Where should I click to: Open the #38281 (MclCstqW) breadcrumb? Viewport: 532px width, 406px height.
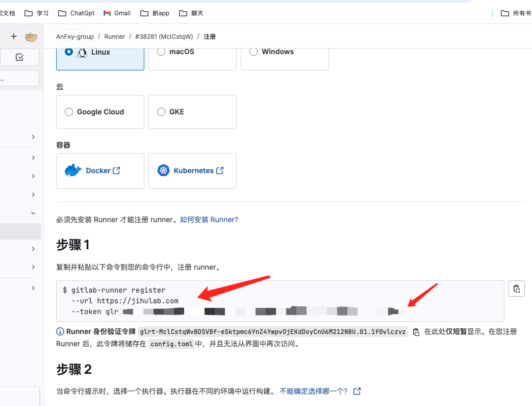tap(164, 36)
